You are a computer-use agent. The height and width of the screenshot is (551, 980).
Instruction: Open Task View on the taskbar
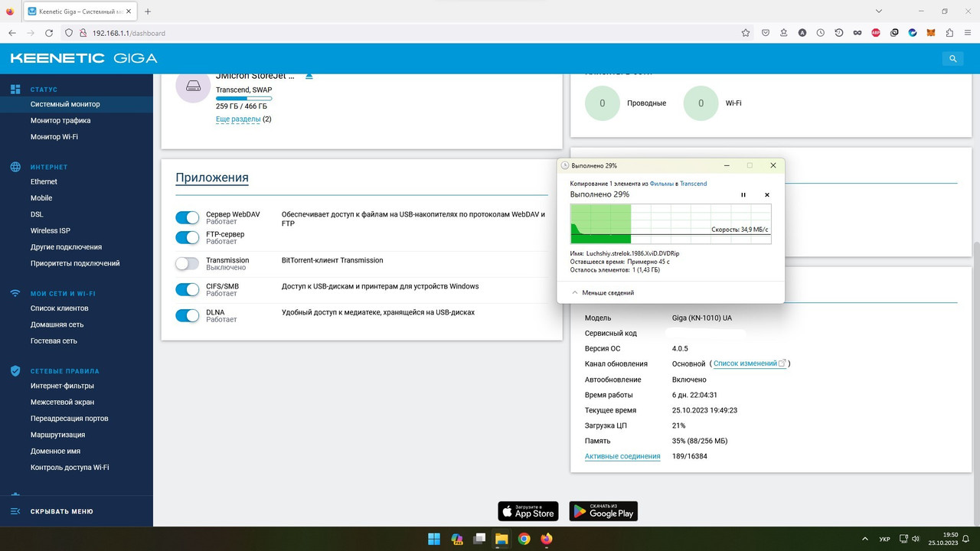(x=479, y=539)
